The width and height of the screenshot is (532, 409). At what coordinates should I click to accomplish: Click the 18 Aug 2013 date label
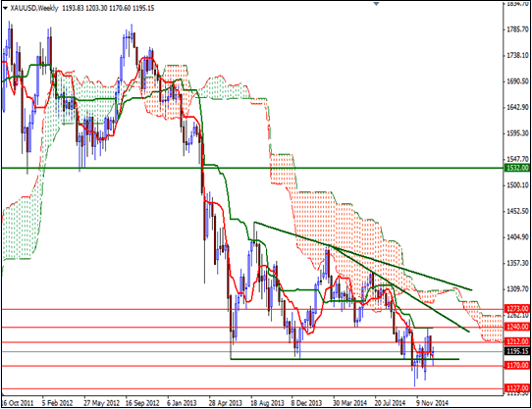click(267, 403)
